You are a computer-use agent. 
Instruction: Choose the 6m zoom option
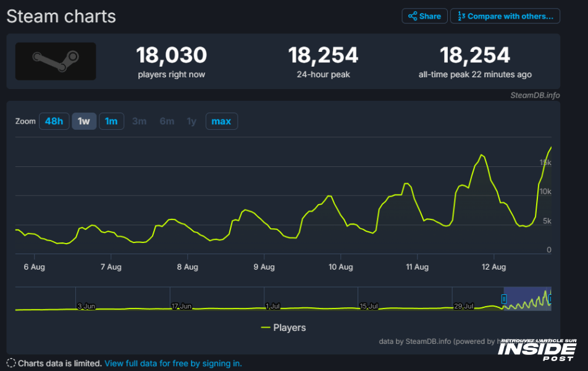coord(167,121)
